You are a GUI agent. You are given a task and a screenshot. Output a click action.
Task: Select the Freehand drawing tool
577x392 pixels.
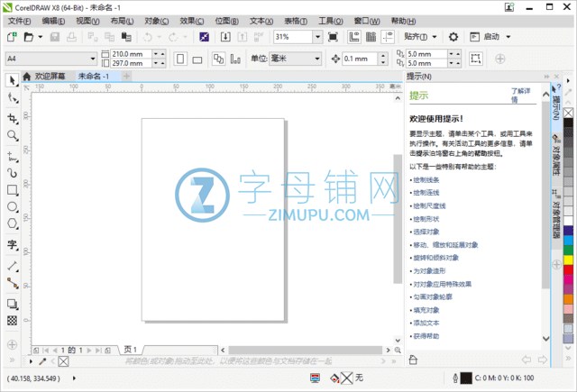coord(12,157)
